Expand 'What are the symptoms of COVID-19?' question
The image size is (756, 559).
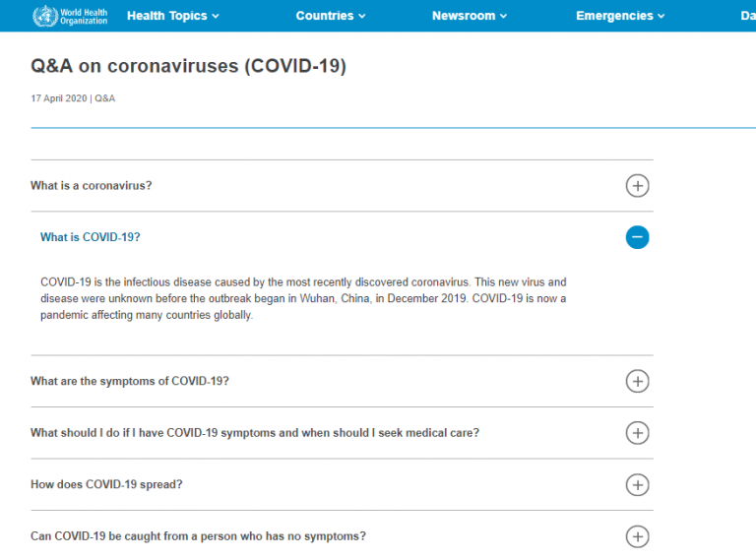130,381
